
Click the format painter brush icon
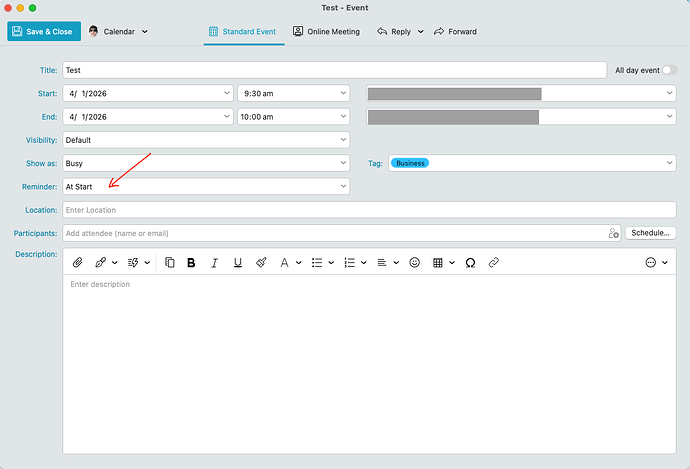tap(261, 262)
